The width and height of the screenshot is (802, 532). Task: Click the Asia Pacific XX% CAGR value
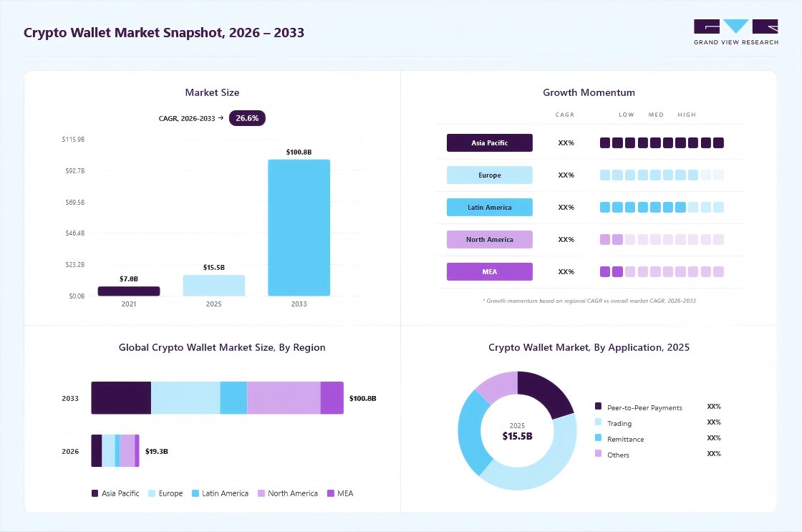tap(566, 142)
